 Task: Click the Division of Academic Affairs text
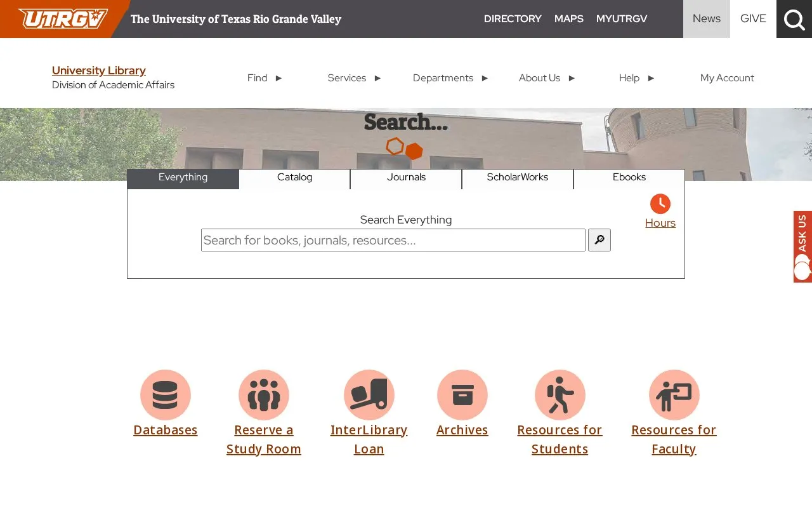click(113, 85)
